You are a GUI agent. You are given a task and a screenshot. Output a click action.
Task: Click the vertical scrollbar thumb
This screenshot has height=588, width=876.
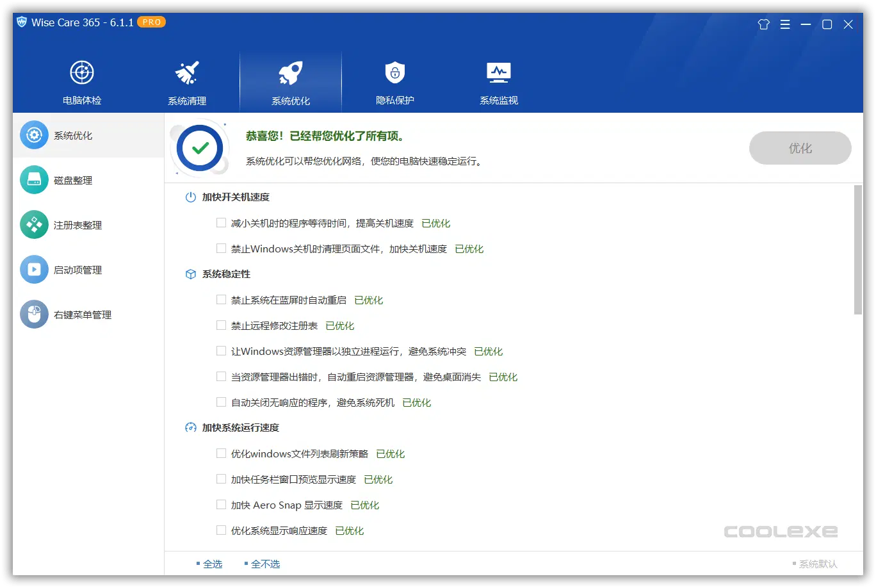[x=858, y=250]
